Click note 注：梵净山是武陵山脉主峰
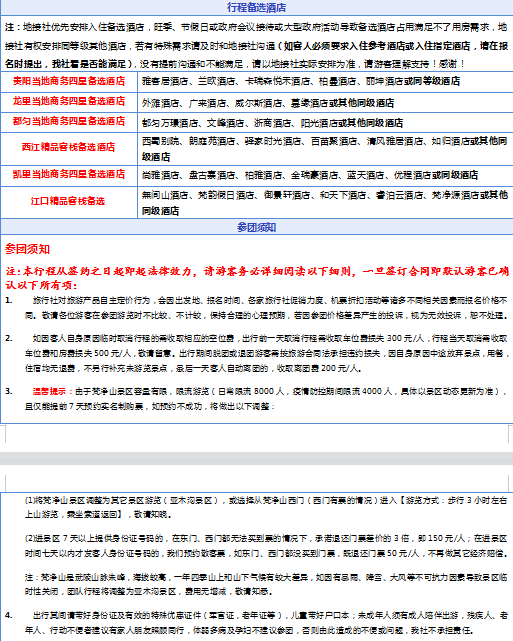This screenshot has width=513, height=641. click(266, 584)
